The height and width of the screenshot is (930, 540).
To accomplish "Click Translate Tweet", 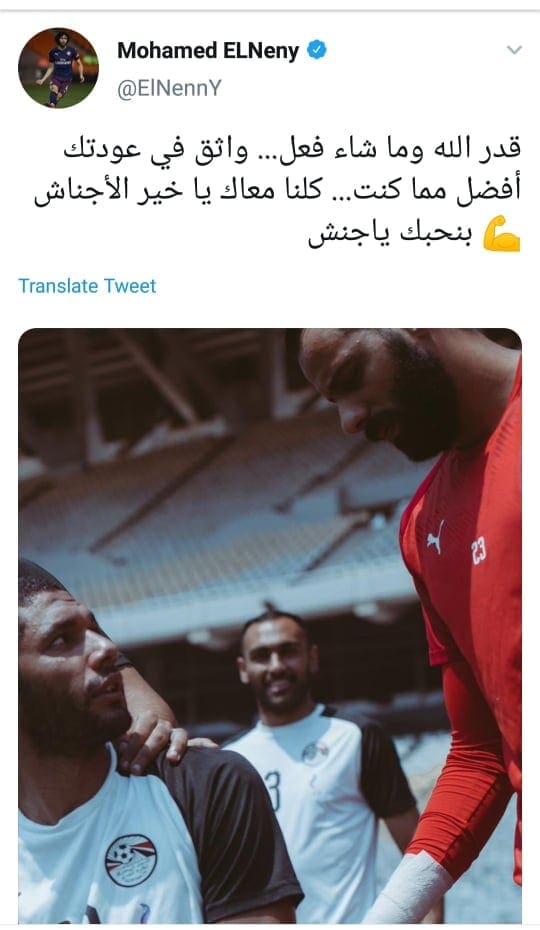I will pyautogui.click(x=87, y=286).
